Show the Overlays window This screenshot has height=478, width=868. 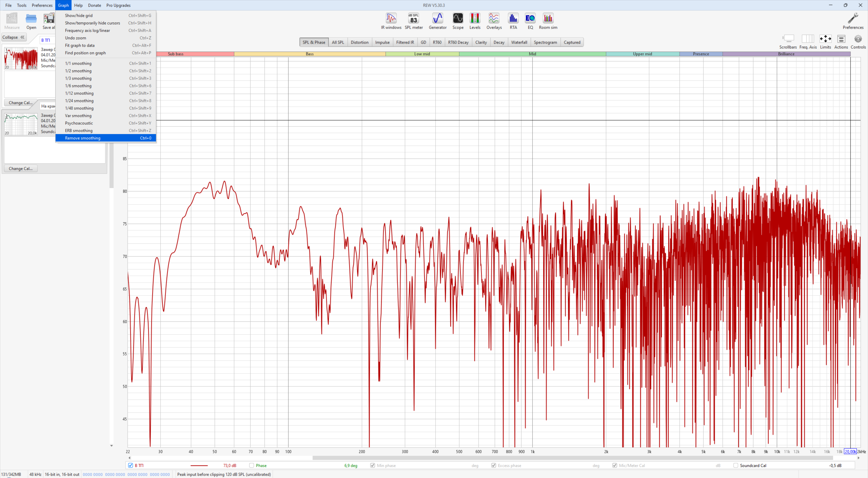[x=494, y=21]
